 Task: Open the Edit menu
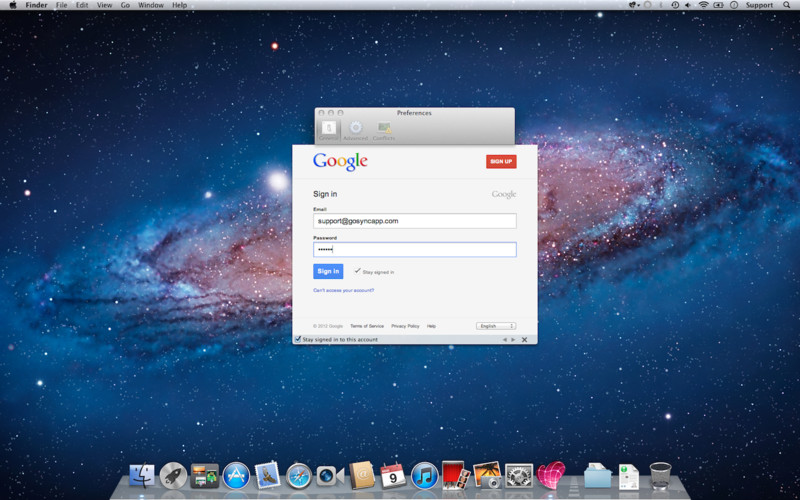coord(82,5)
